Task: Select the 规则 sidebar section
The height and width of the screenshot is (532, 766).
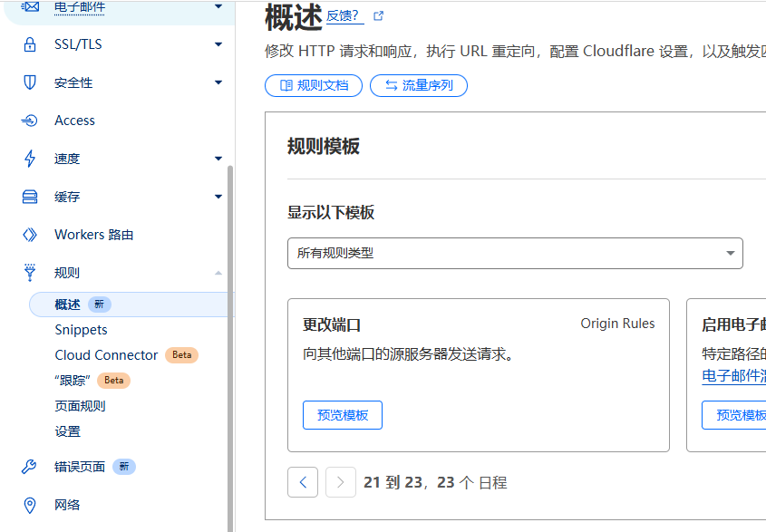Action: click(x=67, y=273)
